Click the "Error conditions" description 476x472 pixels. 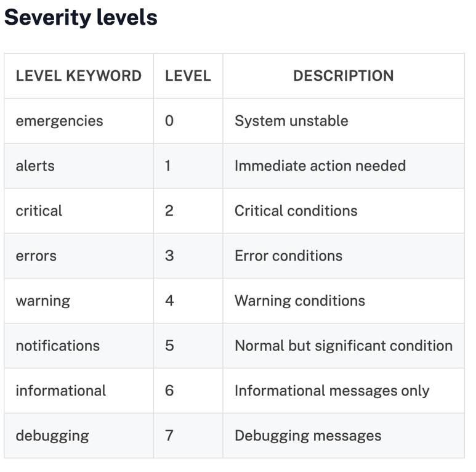point(288,256)
